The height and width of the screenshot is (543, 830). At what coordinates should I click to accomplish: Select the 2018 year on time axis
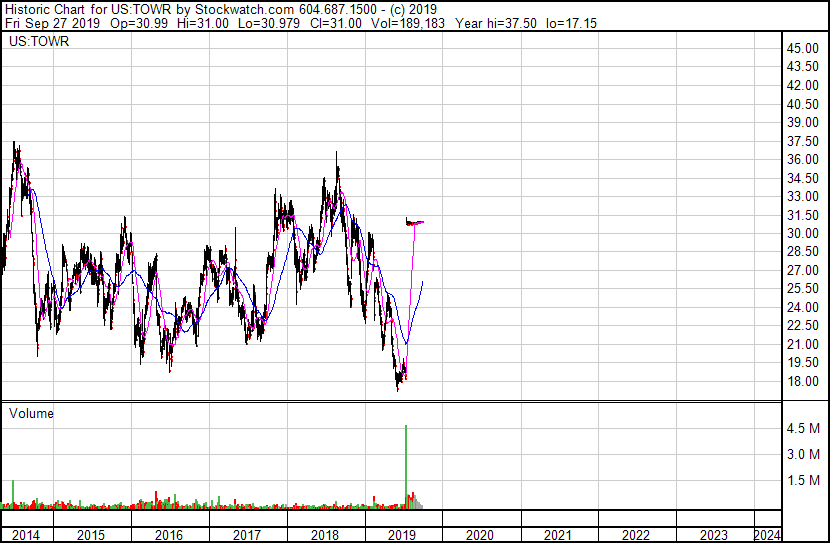325,535
